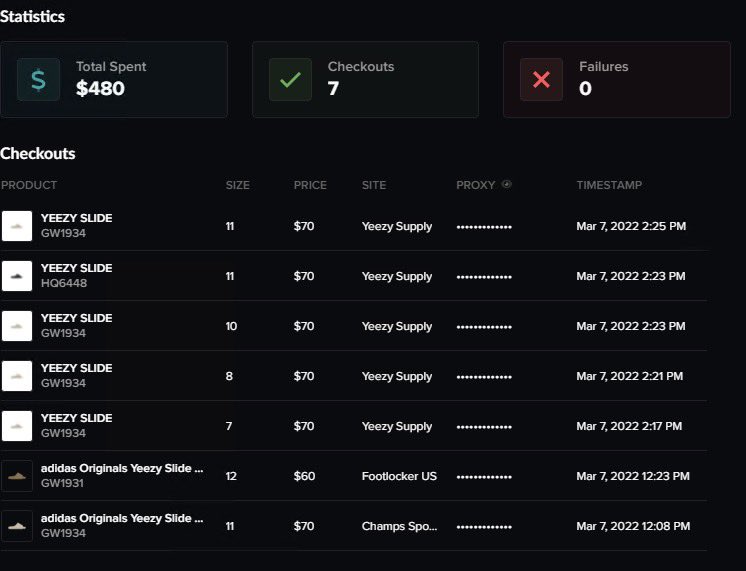The width and height of the screenshot is (746, 571).
Task: Click HQ6448 product SKU text
Action: tap(64, 283)
